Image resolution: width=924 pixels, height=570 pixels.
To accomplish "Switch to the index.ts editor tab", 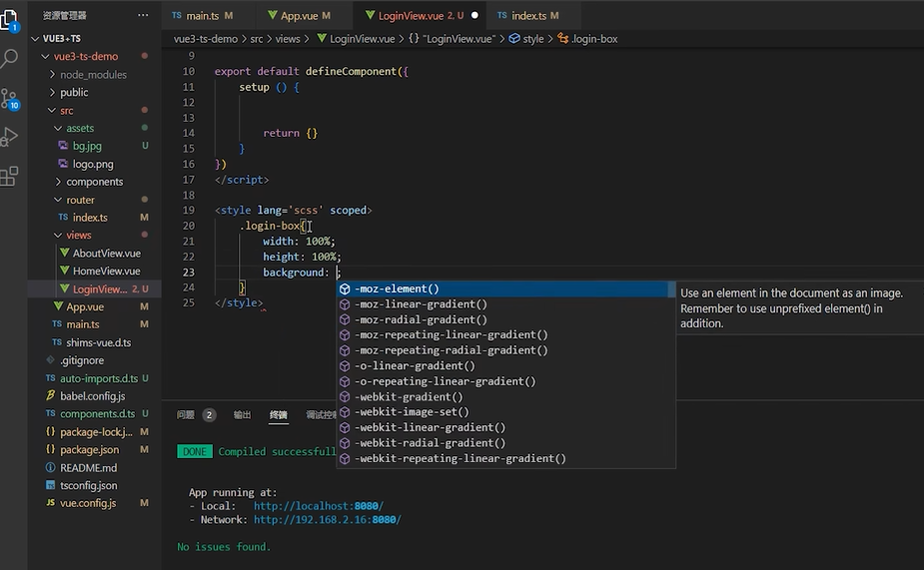I will coord(533,15).
